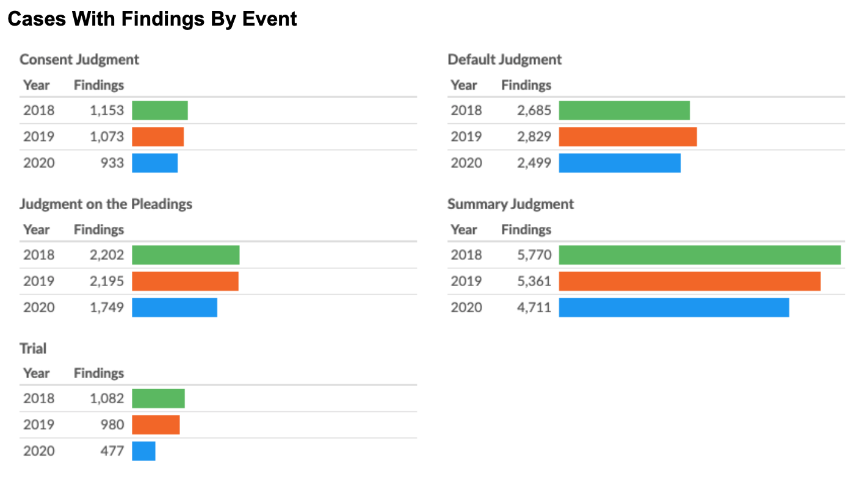Screen dimensions: 868x477
Task: Open the Summary Judgment section heading
Action: [510, 204]
